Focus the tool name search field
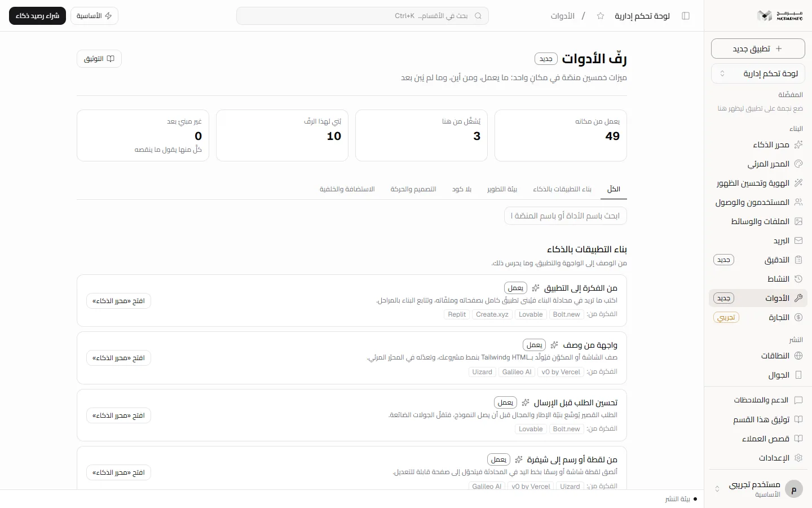This screenshot has height=508, width=812. tap(565, 216)
